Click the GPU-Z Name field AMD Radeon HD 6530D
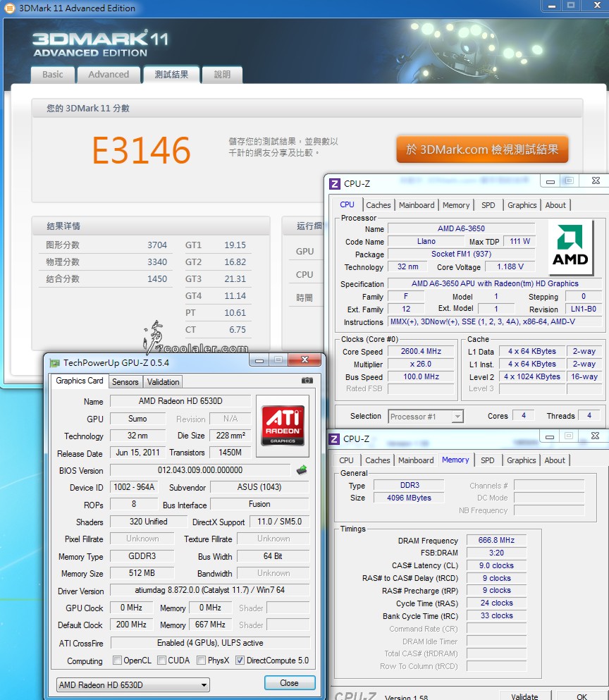 (x=180, y=401)
